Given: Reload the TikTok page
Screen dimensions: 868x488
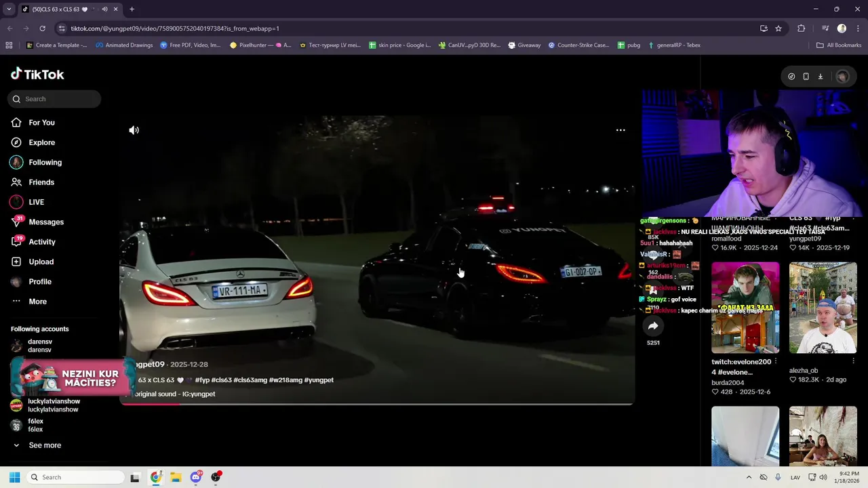Looking at the screenshot, I should 42,28.
